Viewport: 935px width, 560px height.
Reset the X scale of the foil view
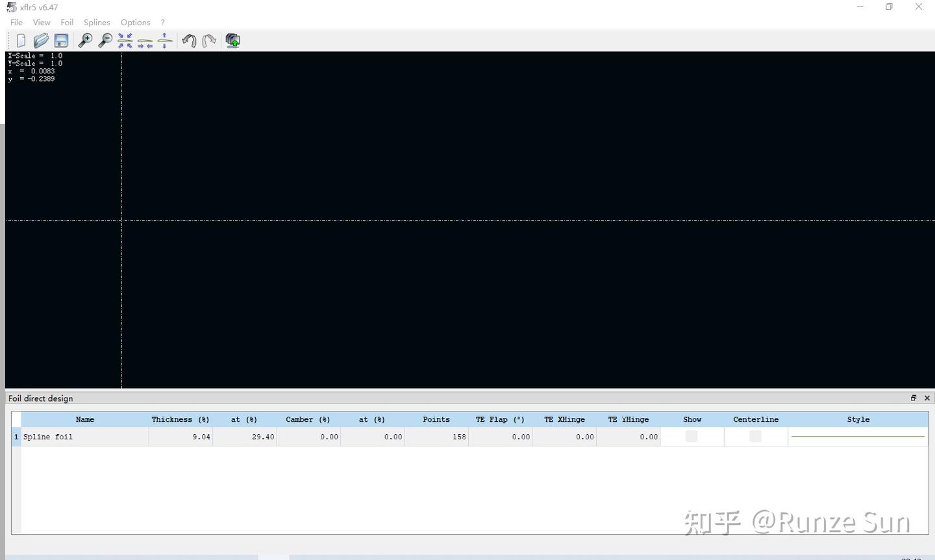click(x=144, y=40)
